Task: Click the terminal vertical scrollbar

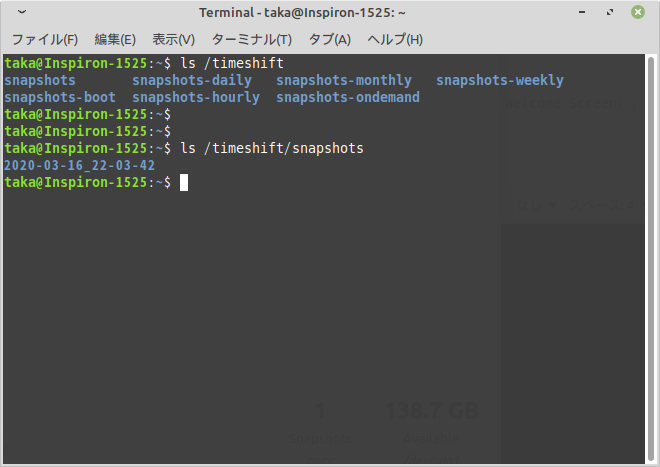Action: (x=651, y=259)
